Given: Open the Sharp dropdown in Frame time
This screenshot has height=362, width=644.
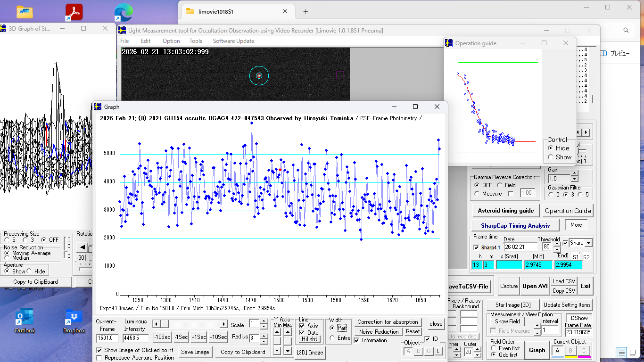Looking at the screenshot, I should click(588, 243).
